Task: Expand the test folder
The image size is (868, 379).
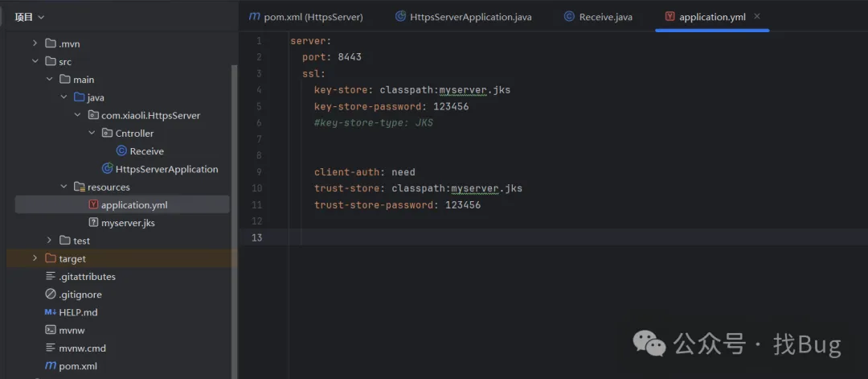Action: [x=49, y=241]
